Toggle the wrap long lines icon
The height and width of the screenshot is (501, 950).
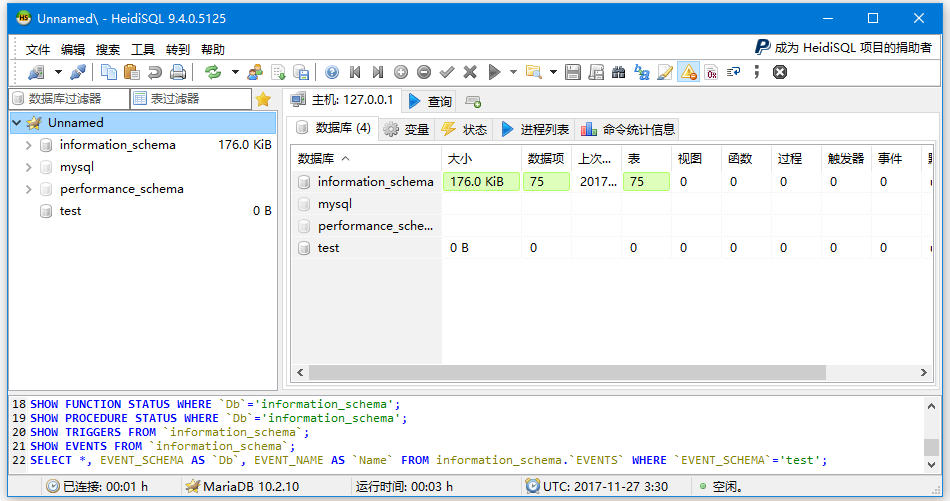click(x=733, y=72)
